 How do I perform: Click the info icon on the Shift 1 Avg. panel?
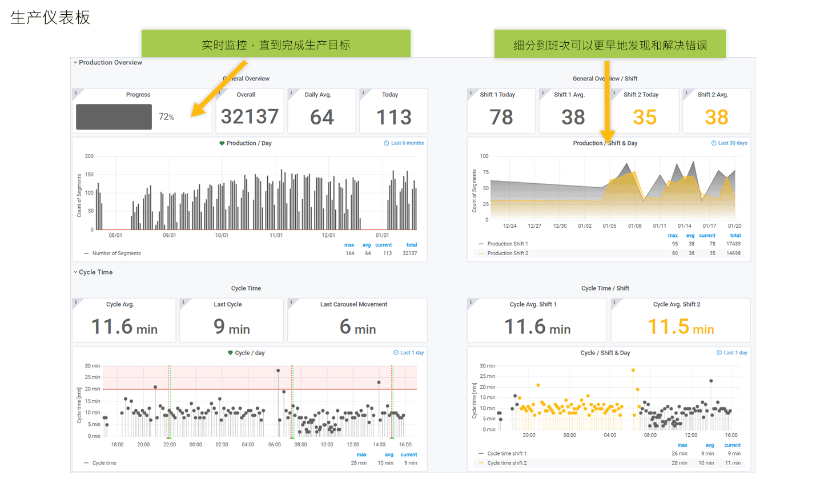pyautogui.click(x=542, y=92)
